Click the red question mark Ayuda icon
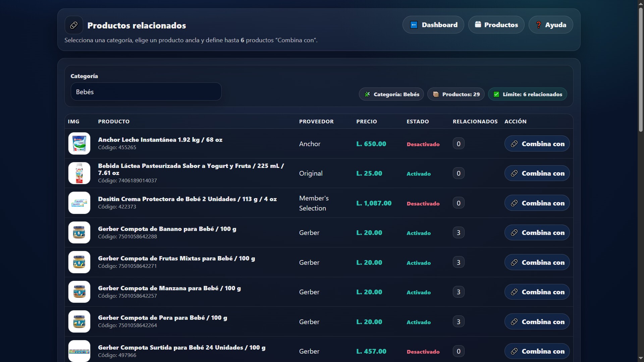 pos(538,25)
